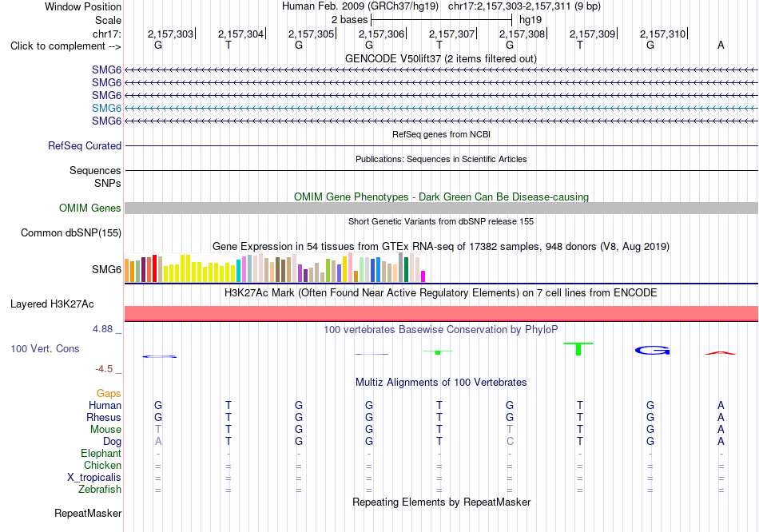Open 'RefSeq genes from NCBI' track title
This screenshot has width=759, height=532.
(441, 134)
